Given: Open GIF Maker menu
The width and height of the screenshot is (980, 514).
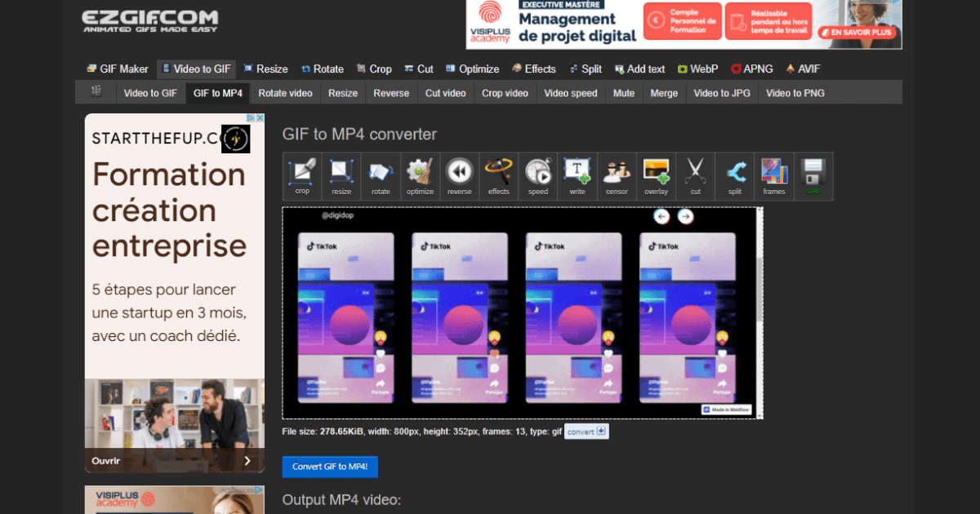Looking at the screenshot, I should pyautogui.click(x=118, y=69).
